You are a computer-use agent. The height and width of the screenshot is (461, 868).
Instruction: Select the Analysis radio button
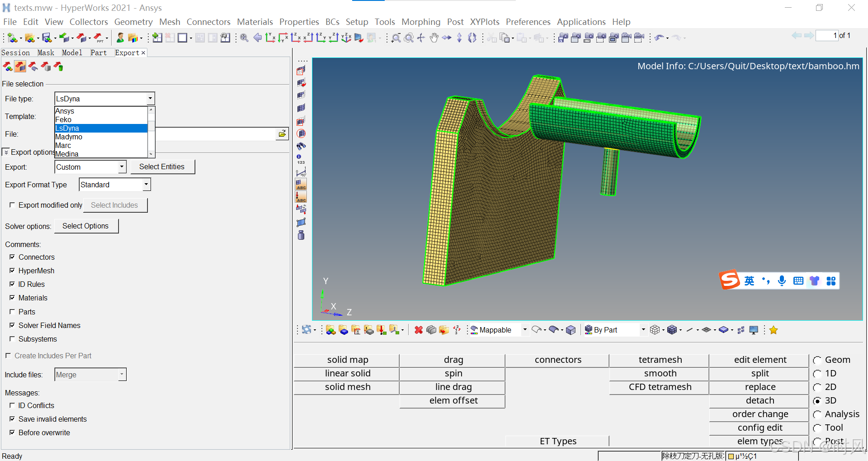coord(817,414)
